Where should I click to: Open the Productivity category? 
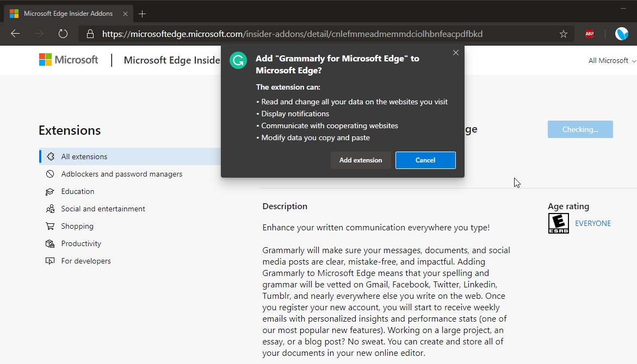(x=81, y=244)
